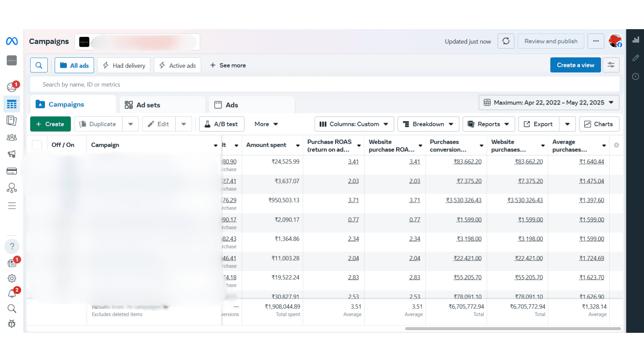Viewport: 644px width, 362px height.
Task: Open the activity history clock icon
Action: (636, 77)
